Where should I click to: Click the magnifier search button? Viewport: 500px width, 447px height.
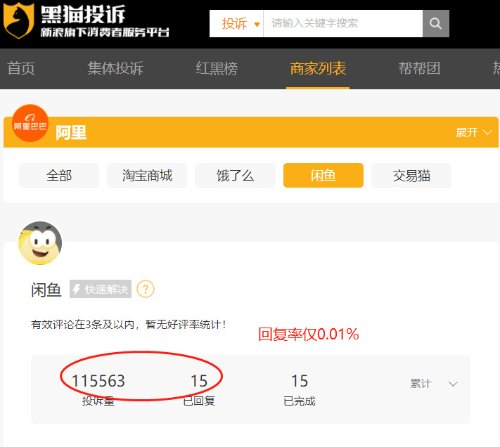(436, 23)
